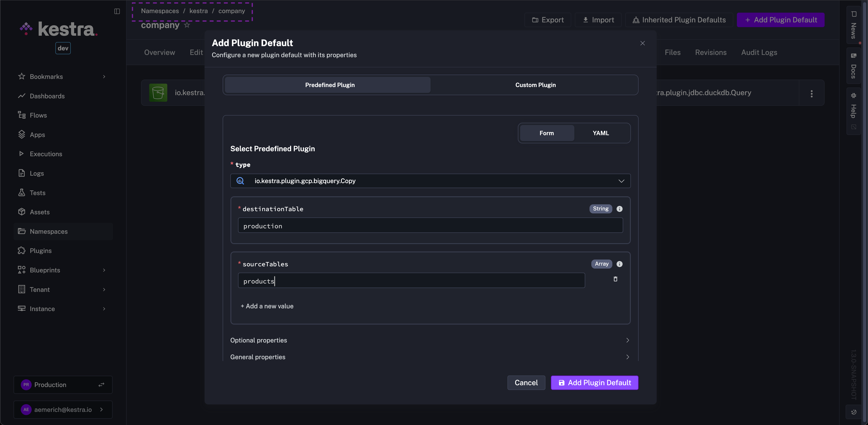Select the Plugins entry in the sidebar
The width and height of the screenshot is (868, 425).
click(40, 250)
